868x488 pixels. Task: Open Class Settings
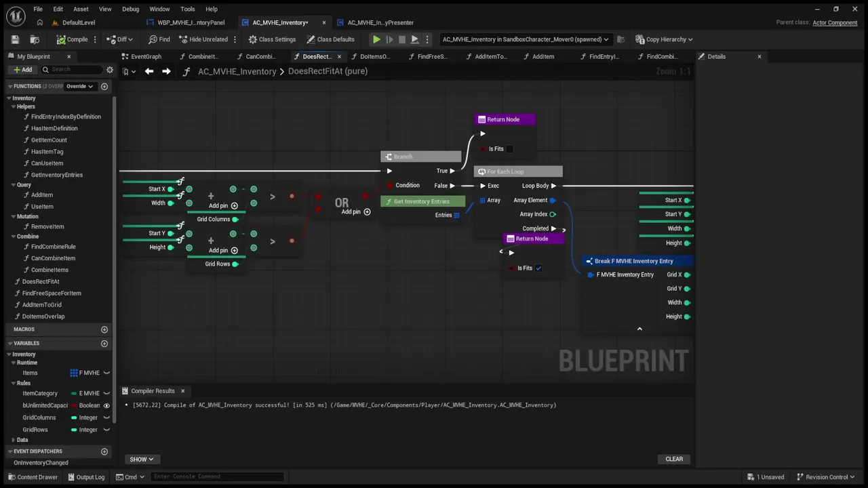coord(271,39)
